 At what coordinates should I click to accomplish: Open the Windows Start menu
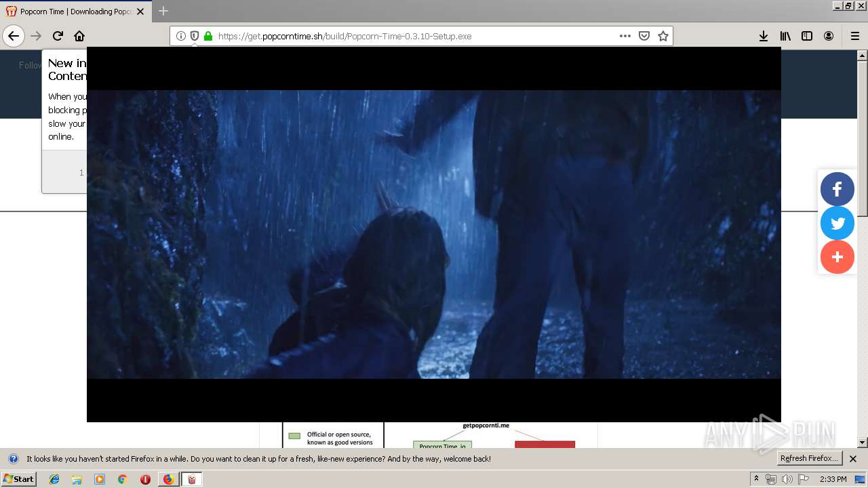(x=19, y=479)
